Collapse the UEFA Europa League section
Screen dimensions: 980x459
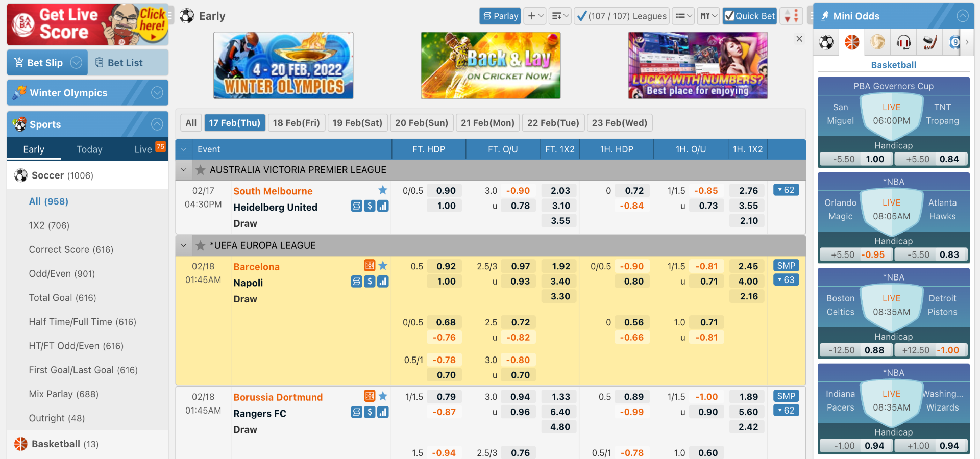point(184,245)
